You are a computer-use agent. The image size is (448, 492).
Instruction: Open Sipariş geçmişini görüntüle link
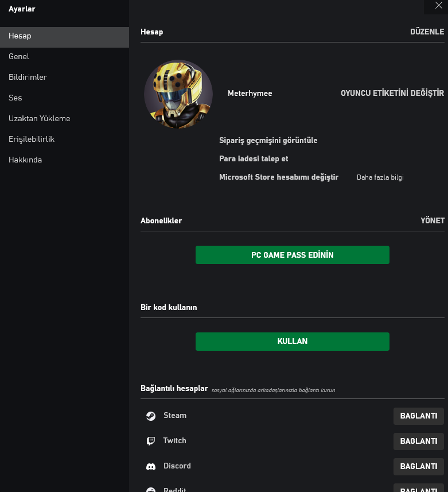tap(268, 140)
